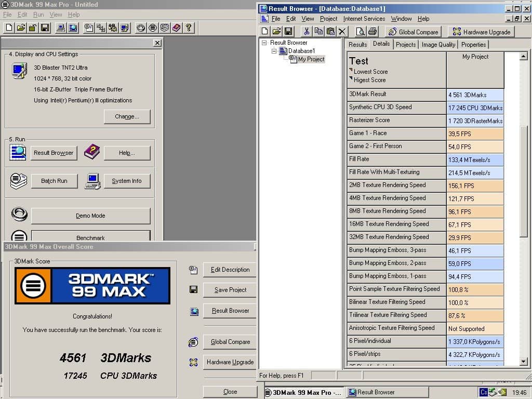Click the Higest Score legend in Test header
Viewport: 532px width, 399px height.
(x=369, y=80)
